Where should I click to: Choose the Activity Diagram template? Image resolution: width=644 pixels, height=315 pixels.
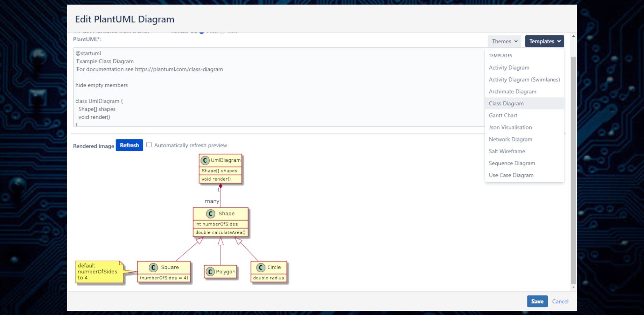click(509, 68)
